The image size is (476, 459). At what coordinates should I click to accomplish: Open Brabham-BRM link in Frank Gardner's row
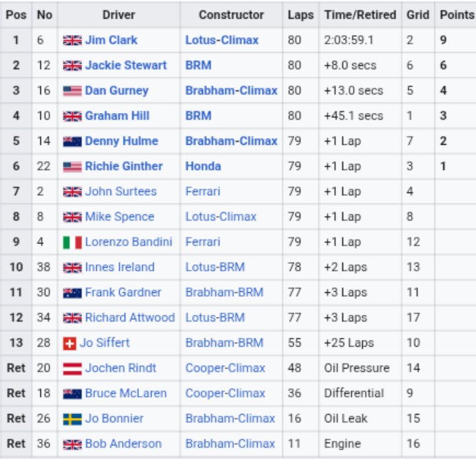point(224,292)
